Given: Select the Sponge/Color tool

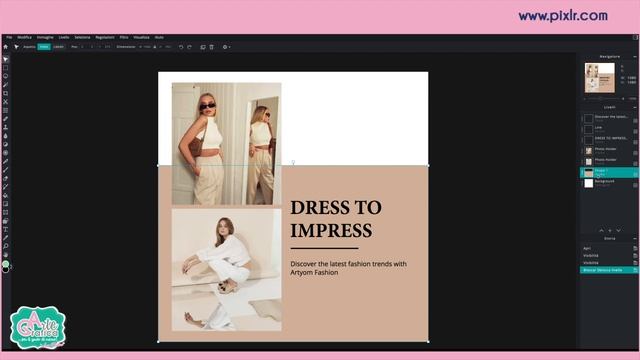Looking at the screenshot, I should point(5,153).
